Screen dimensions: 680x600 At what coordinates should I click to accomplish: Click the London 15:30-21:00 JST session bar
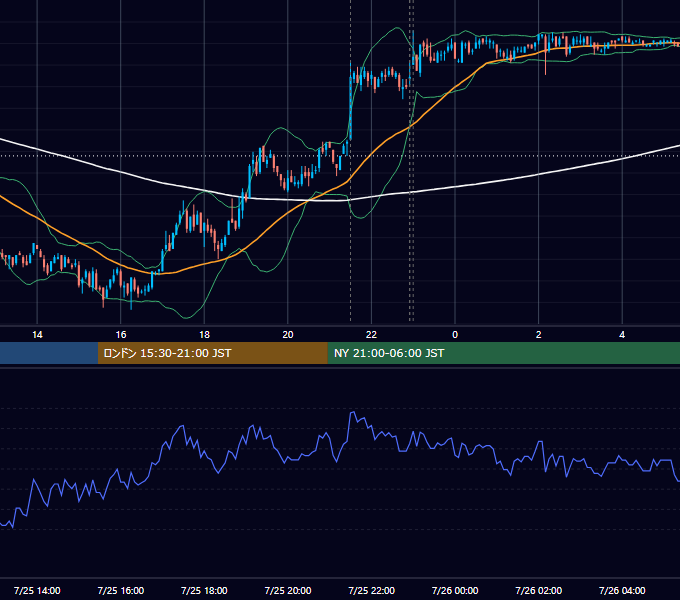click(x=212, y=353)
